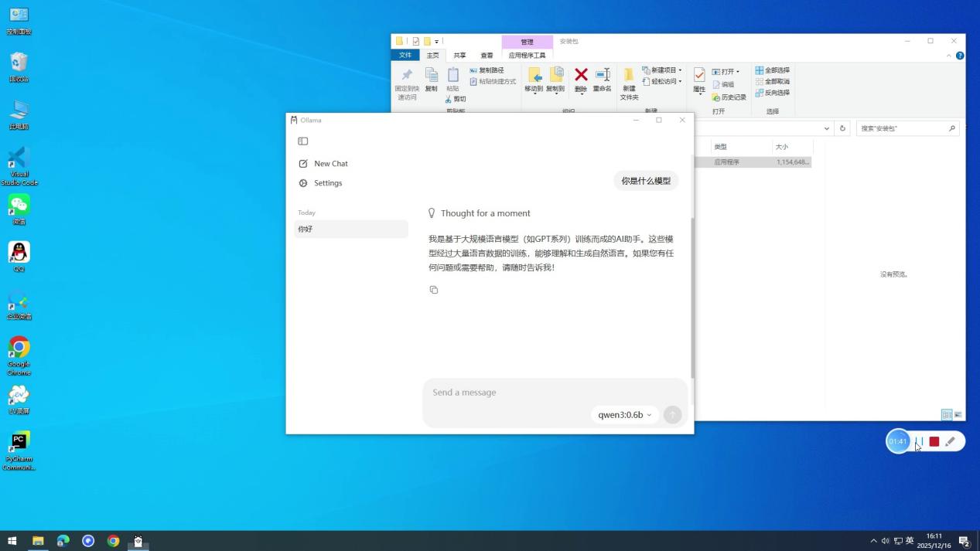
Task: Click the red delete X in ribbon
Action: 581,75
